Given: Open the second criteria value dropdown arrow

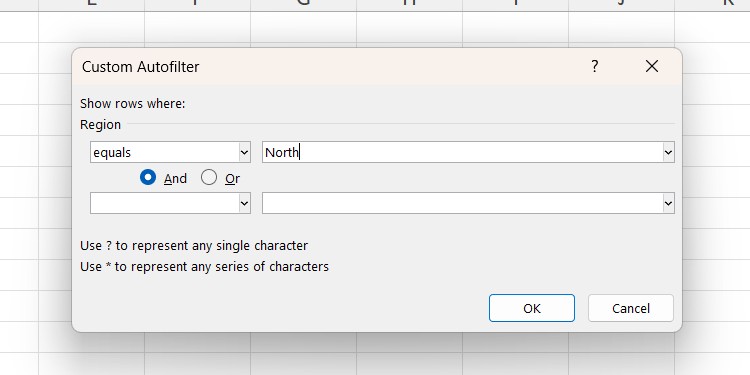Looking at the screenshot, I should [x=668, y=204].
